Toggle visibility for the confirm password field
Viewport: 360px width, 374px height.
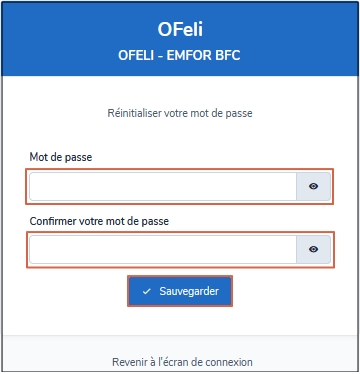314,249
